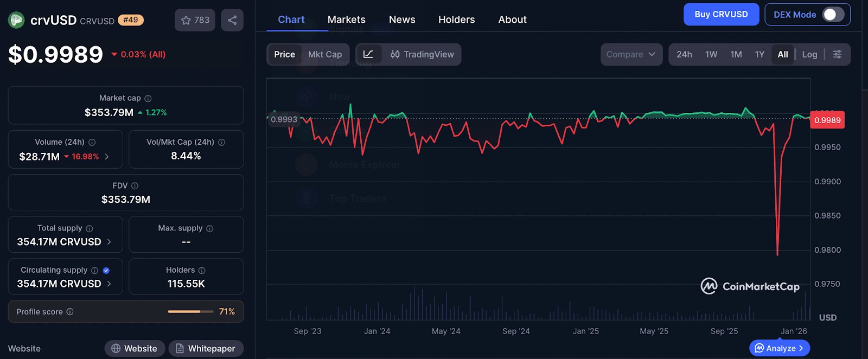The height and width of the screenshot is (359, 868).
Task: Click the #49 rank badge
Action: 131,20
